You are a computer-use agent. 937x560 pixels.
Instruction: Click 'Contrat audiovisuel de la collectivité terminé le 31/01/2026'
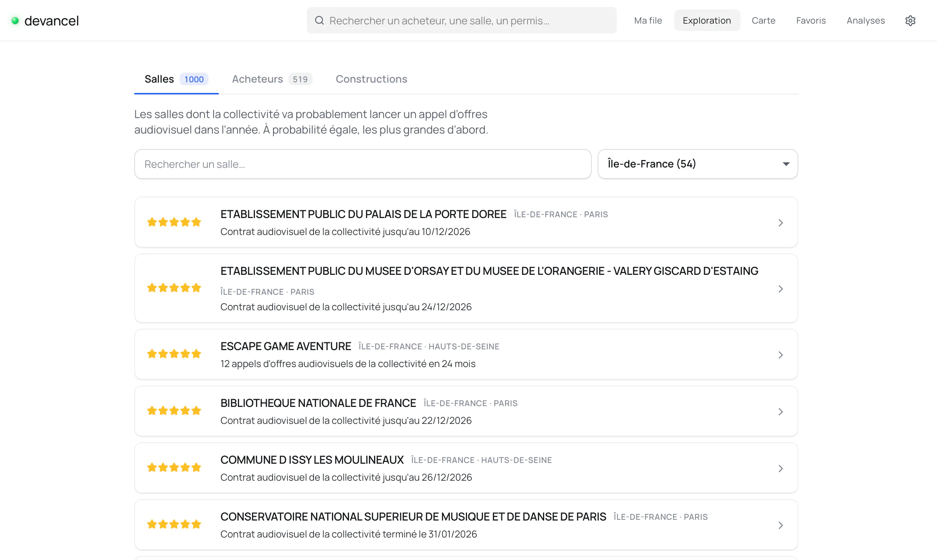click(x=348, y=534)
